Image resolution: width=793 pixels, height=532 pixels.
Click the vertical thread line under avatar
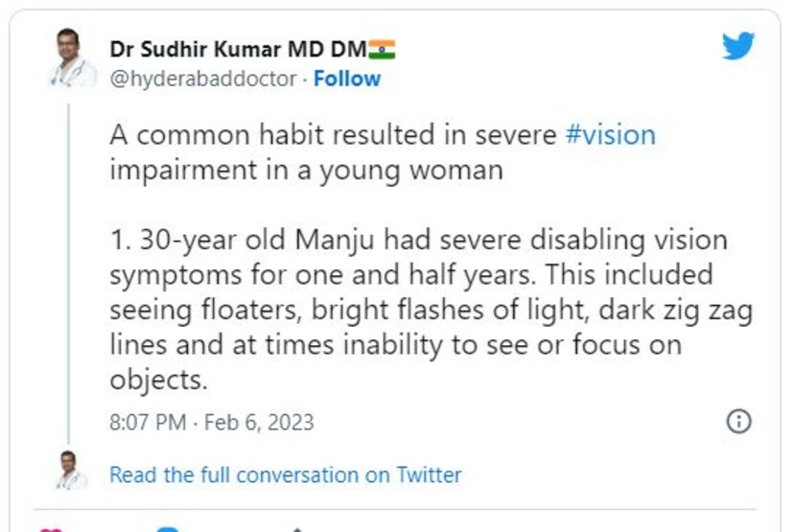point(69,268)
